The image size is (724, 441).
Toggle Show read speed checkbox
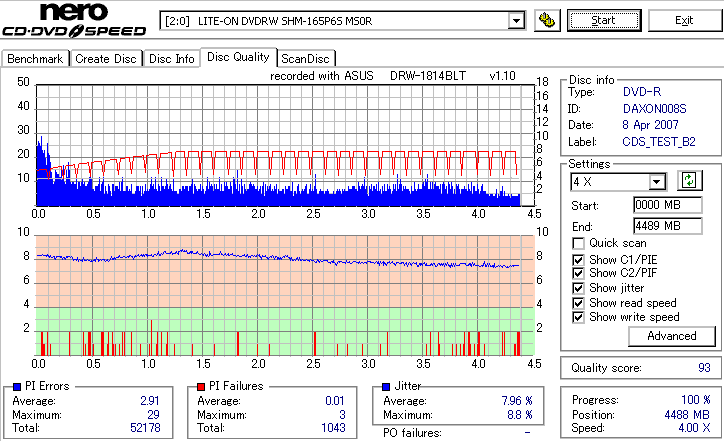(578, 303)
